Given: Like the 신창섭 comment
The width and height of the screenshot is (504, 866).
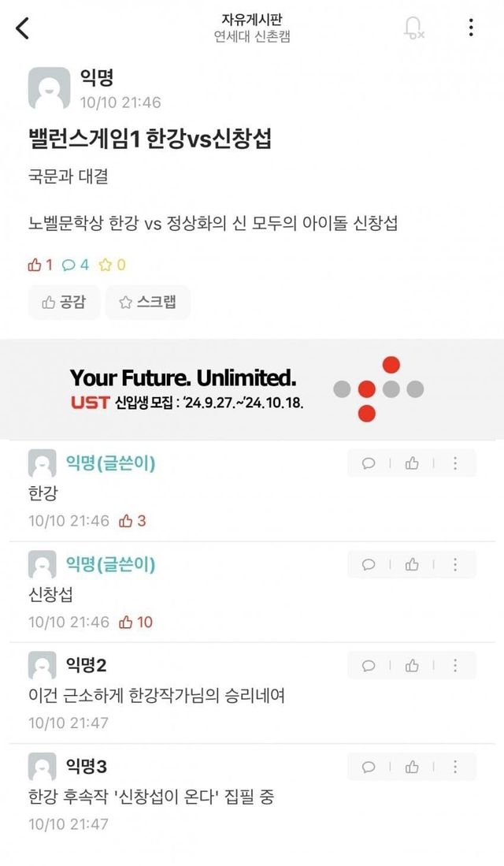Looking at the screenshot, I should pos(412,564).
